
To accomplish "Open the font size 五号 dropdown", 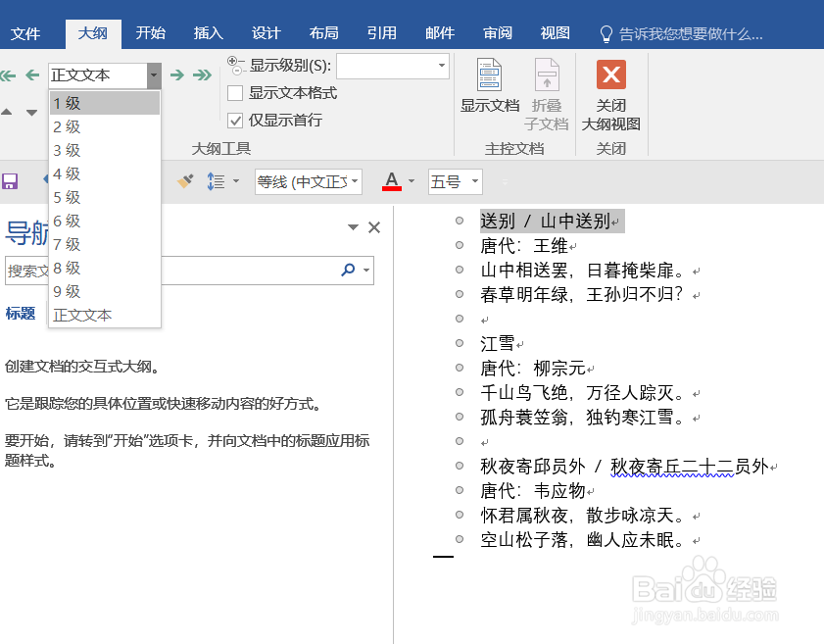I will pyautogui.click(x=474, y=181).
